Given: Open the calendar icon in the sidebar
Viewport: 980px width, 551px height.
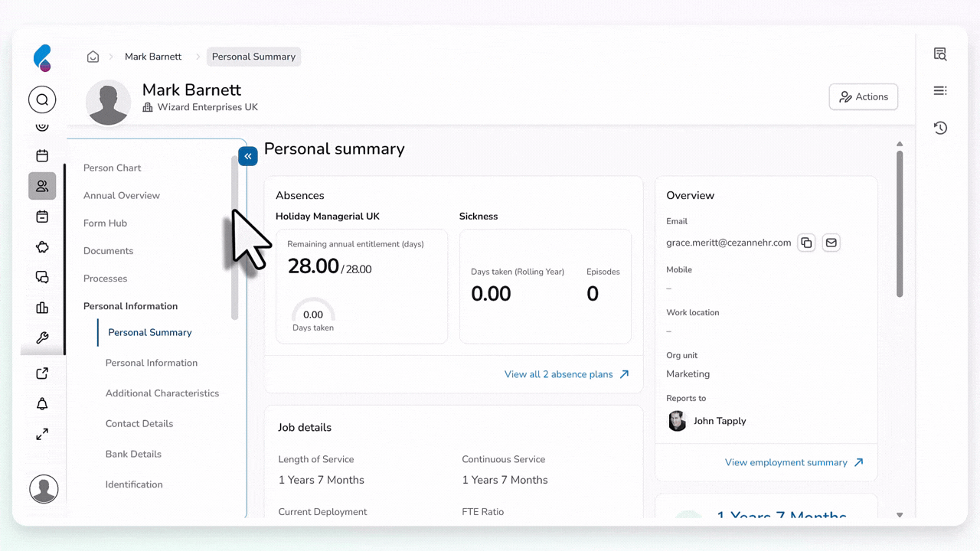Looking at the screenshot, I should (42, 155).
